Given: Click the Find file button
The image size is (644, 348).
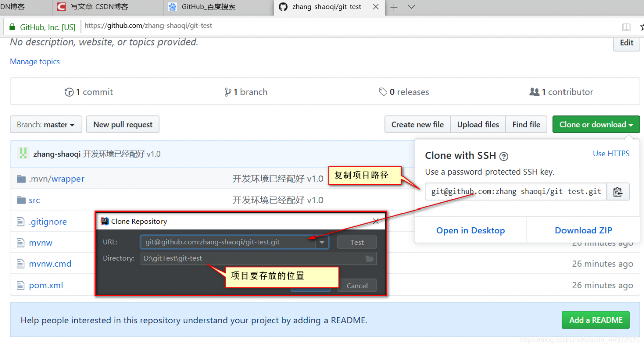Looking at the screenshot, I should coord(526,125).
